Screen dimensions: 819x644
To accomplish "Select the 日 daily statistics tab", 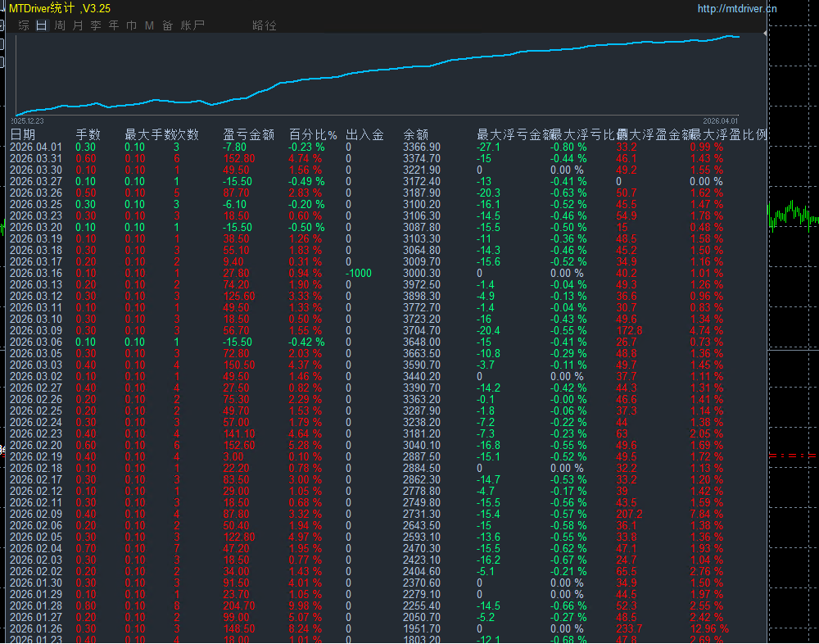I will tap(42, 25).
